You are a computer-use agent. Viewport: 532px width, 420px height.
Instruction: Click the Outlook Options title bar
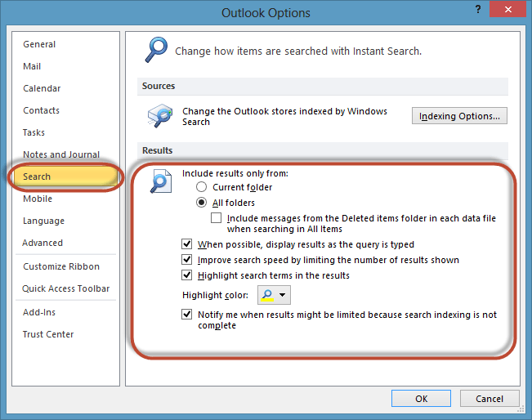pyautogui.click(x=266, y=12)
